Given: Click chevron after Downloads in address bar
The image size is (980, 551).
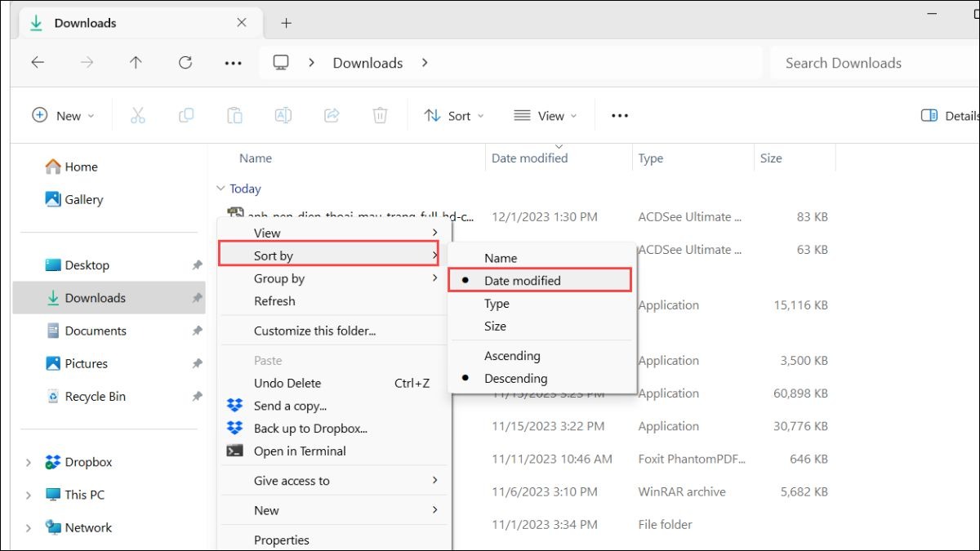Looking at the screenshot, I should [x=425, y=63].
